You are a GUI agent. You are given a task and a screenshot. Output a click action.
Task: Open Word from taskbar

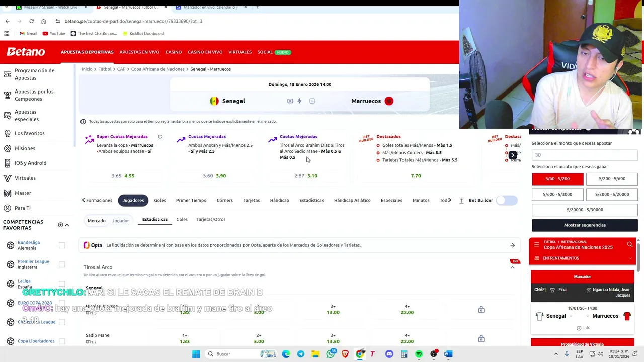(448, 354)
